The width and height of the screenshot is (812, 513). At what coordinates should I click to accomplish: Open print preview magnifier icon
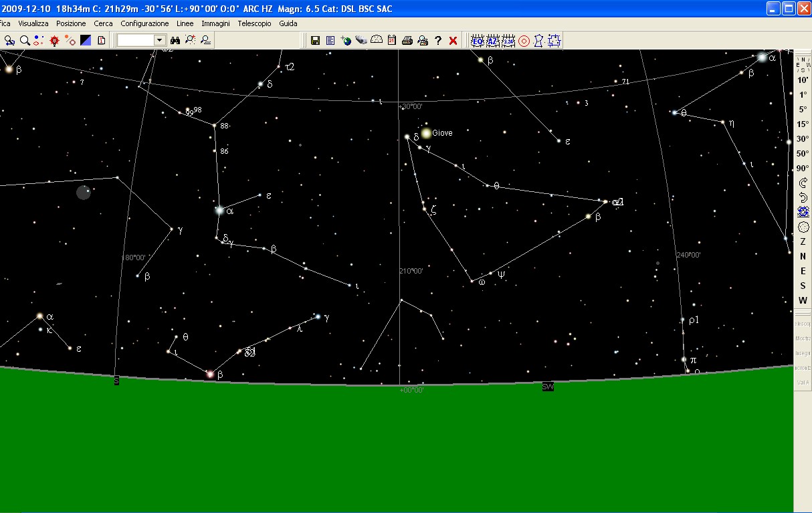click(x=423, y=41)
